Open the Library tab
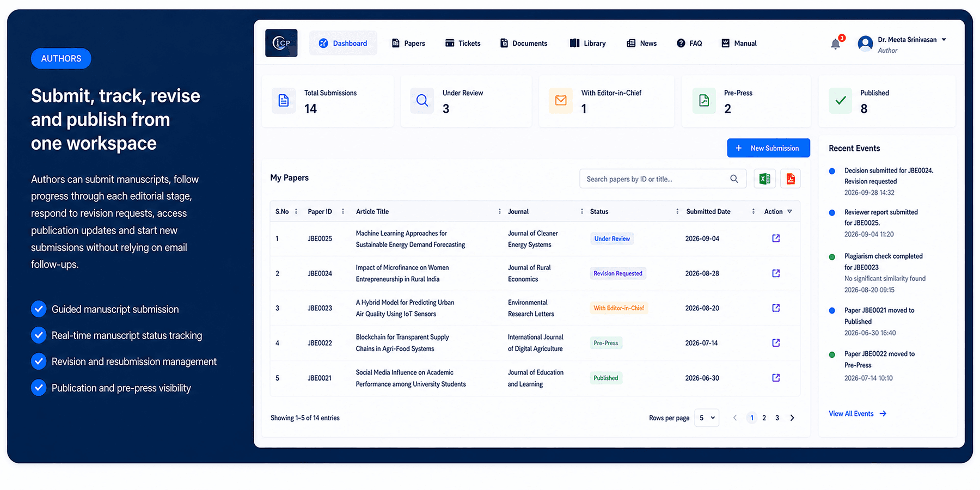This screenshot has width=980, height=490. click(x=587, y=44)
